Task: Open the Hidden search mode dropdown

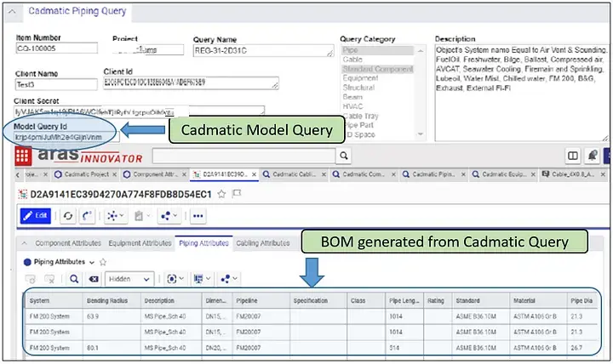Action: coord(129,279)
